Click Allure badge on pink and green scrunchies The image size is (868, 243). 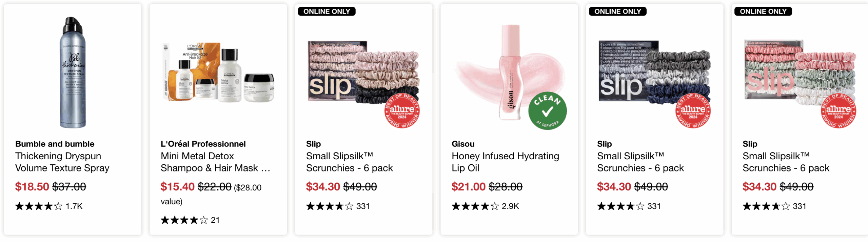pyautogui.click(x=838, y=111)
